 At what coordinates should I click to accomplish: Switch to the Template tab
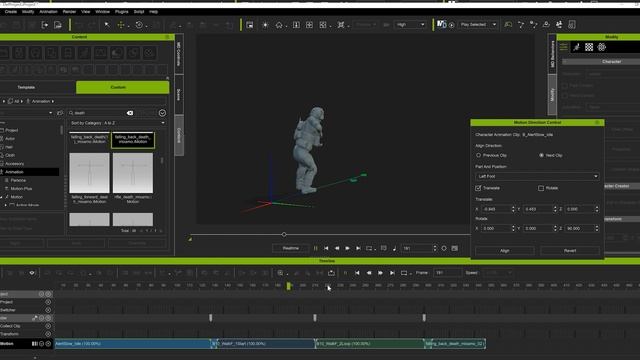click(x=26, y=87)
